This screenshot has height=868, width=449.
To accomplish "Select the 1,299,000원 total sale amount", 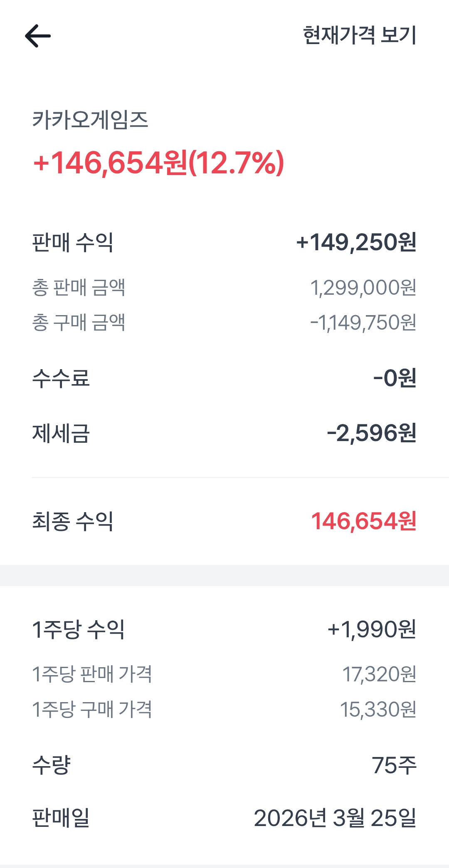I will click(363, 287).
